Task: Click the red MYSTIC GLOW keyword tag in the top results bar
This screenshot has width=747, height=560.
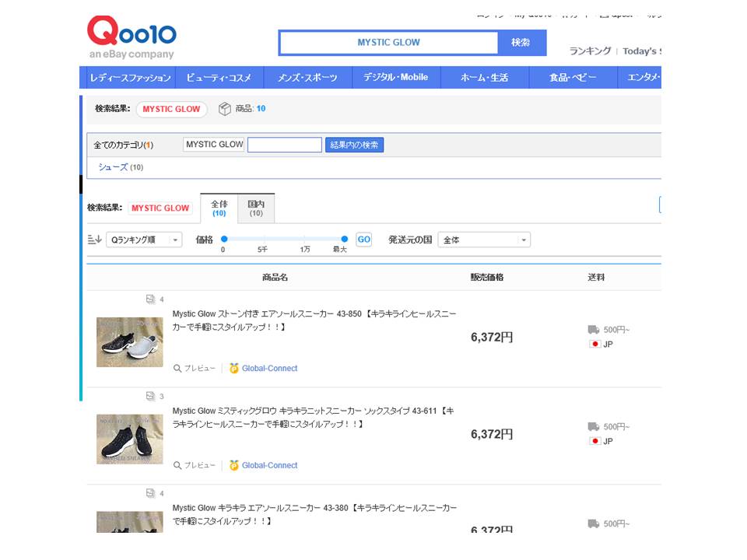Action: click(171, 109)
